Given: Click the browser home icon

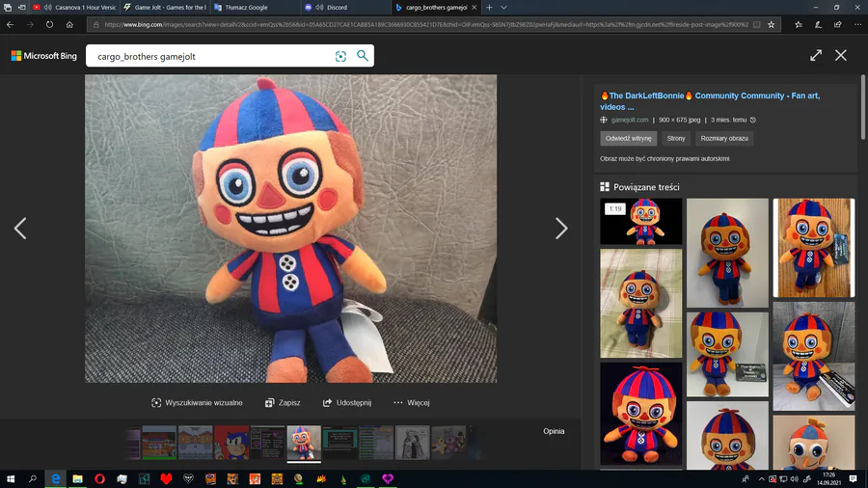Looking at the screenshot, I should (x=69, y=24).
